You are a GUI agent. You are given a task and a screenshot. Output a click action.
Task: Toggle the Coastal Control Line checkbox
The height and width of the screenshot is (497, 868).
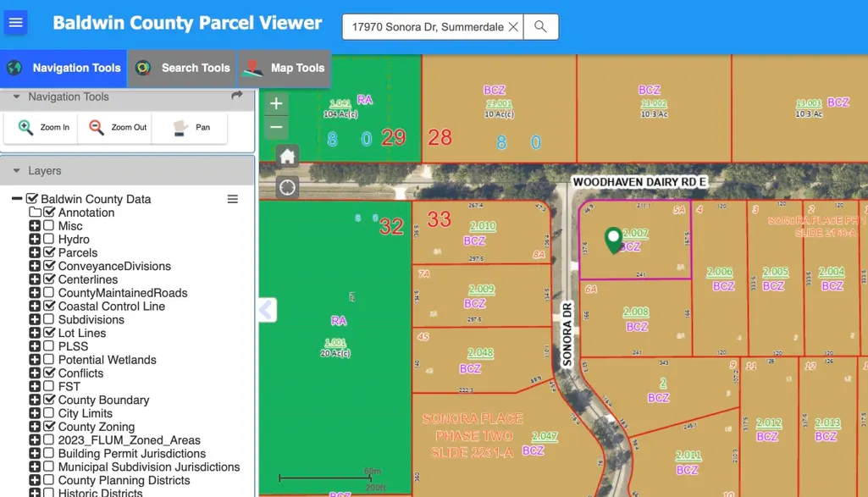49,306
